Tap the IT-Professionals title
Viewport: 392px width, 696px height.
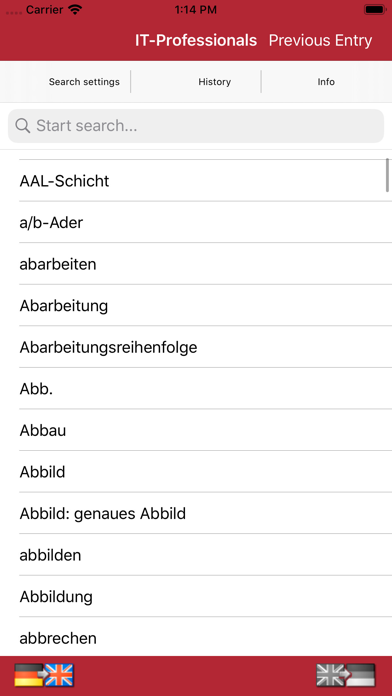(x=196, y=40)
